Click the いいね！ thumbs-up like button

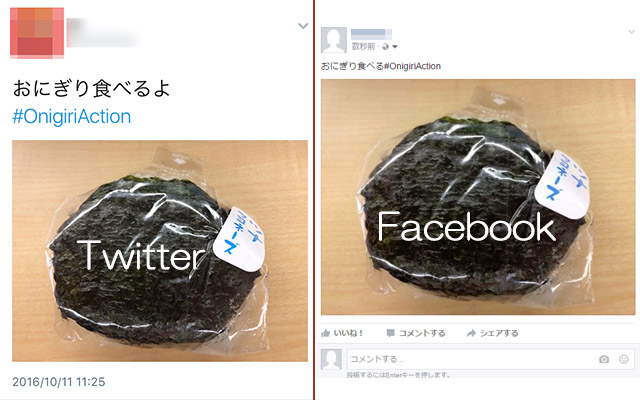pyautogui.click(x=342, y=333)
